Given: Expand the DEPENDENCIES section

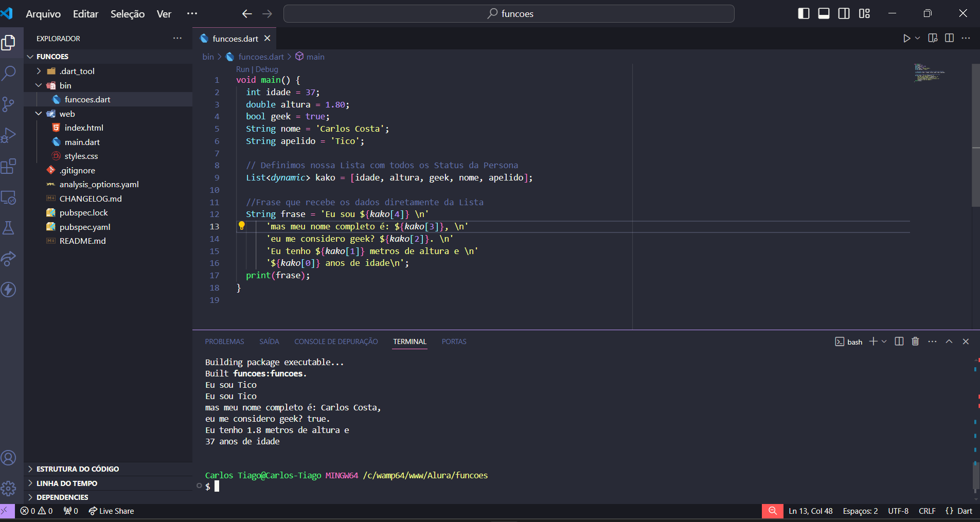Looking at the screenshot, I should (108, 497).
